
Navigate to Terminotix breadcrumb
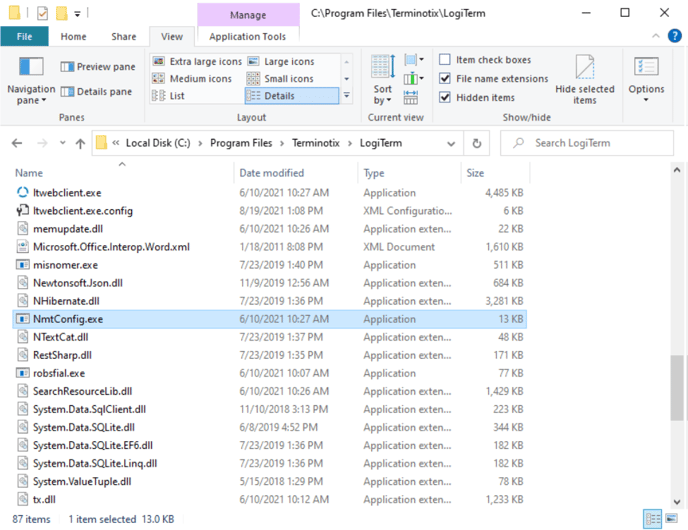coord(315,143)
